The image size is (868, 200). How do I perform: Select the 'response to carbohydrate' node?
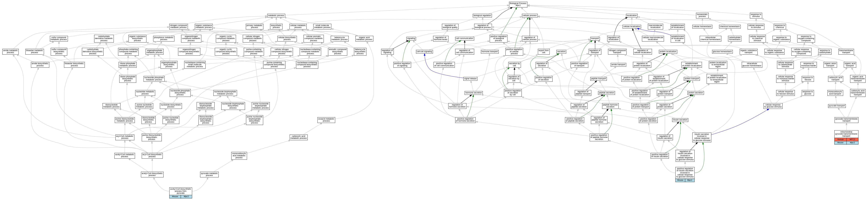click(825, 52)
